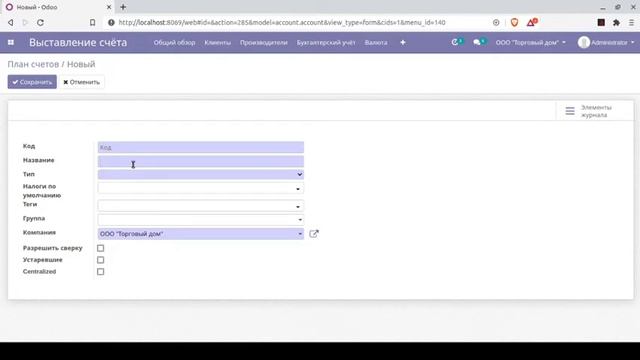The width and height of the screenshot is (640, 360).
Task: Open the Валюта menu
Action: pos(376,42)
